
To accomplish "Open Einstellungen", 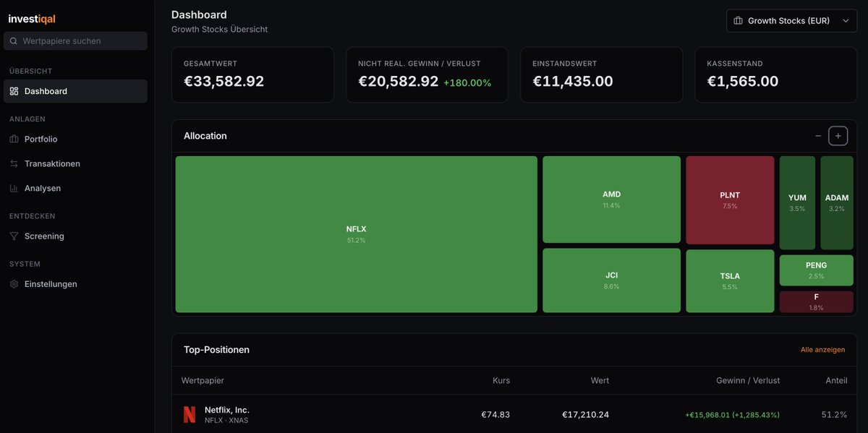I will tap(75, 284).
